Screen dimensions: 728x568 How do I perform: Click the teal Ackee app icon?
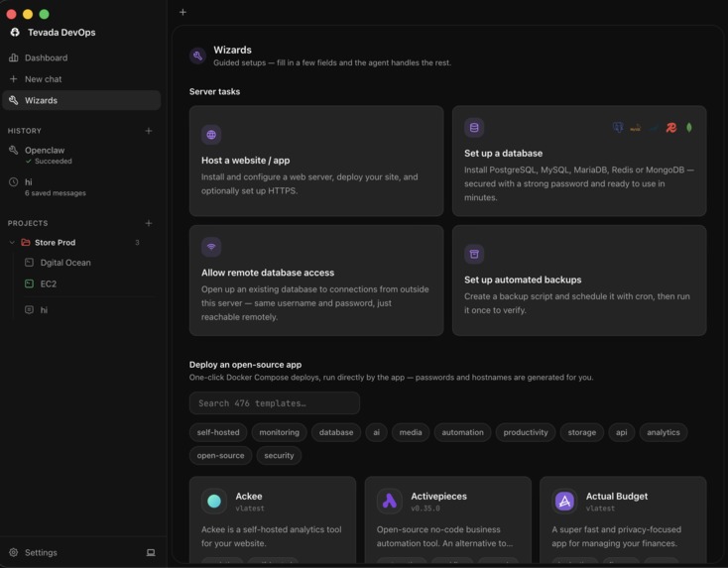[214, 501]
